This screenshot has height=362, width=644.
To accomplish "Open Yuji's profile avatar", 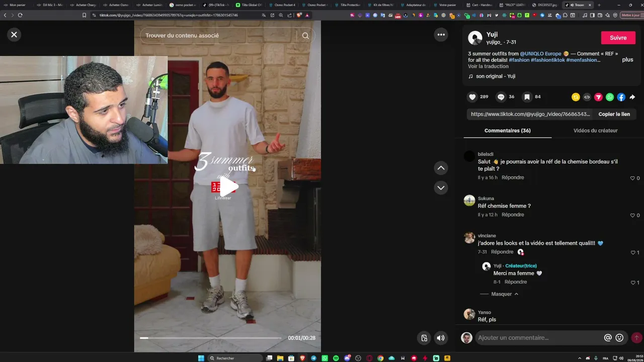I will click(475, 38).
